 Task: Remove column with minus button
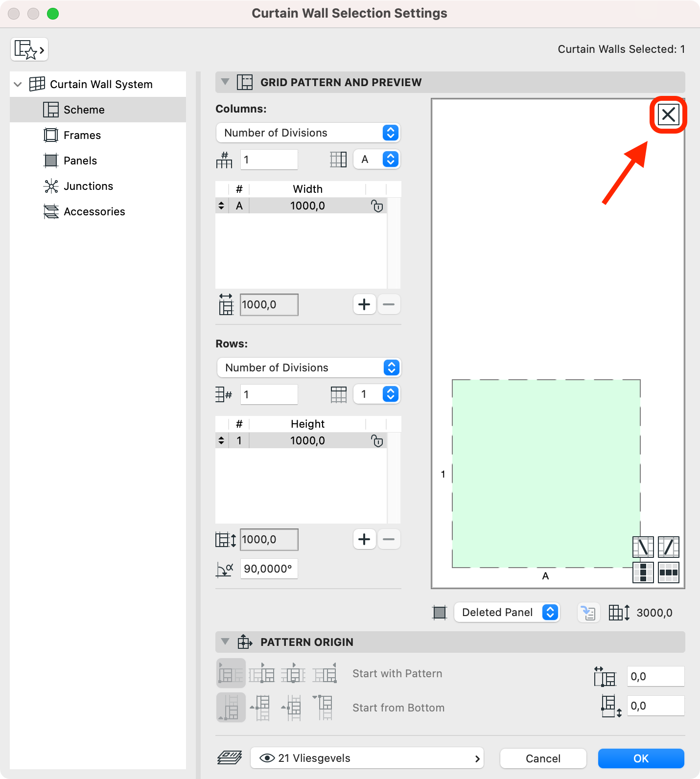click(x=389, y=304)
